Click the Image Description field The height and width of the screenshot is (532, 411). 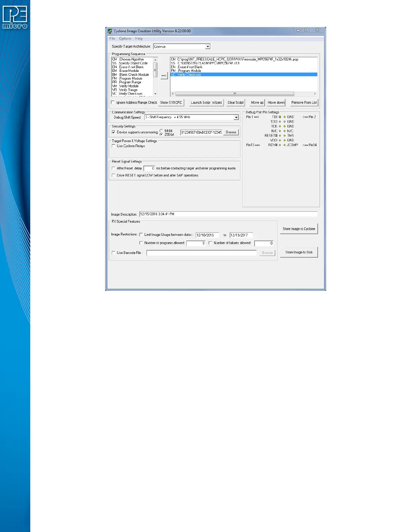pos(228,214)
